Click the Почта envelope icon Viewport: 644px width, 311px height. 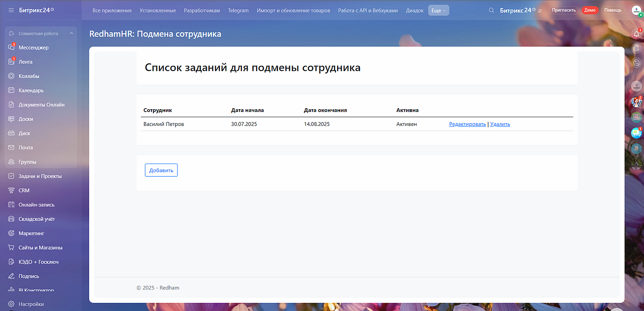tap(11, 147)
